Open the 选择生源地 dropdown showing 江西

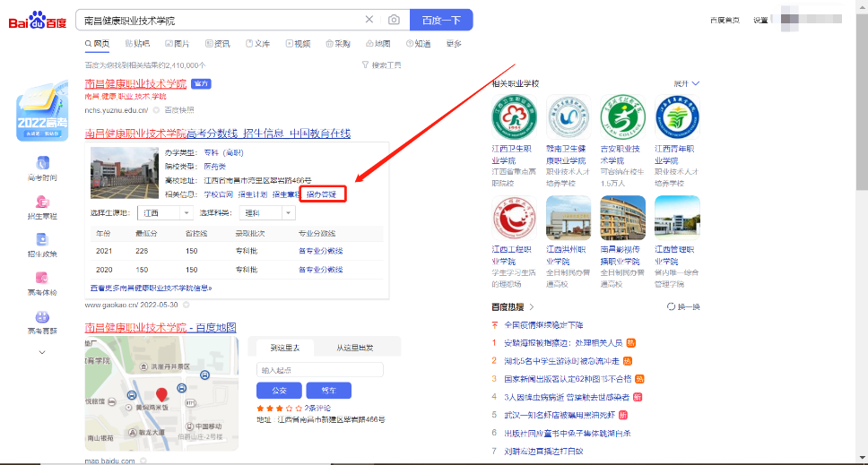coord(165,213)
